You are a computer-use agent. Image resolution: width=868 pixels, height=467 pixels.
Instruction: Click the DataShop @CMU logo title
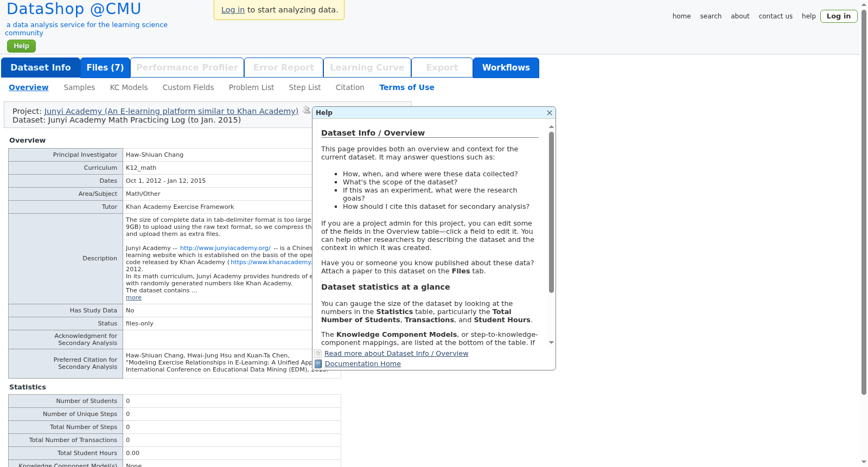click(x=74, y=9)
